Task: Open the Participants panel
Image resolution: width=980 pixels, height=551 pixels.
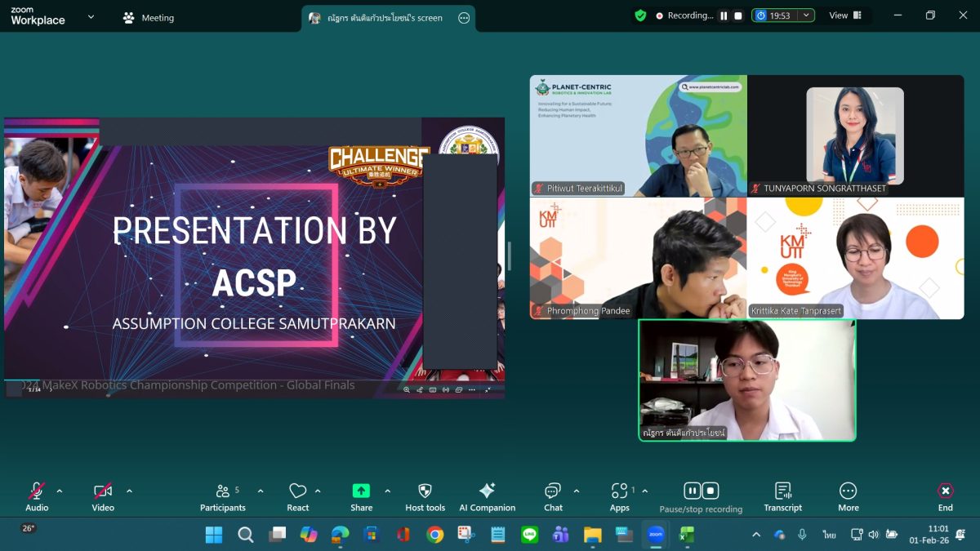Action: pos(222,496)
